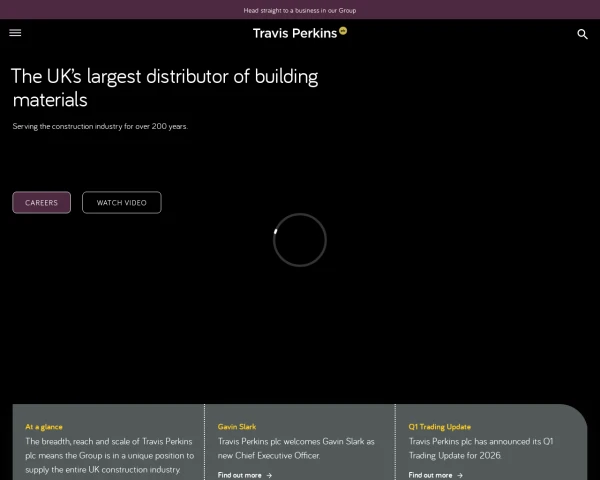Open the At a glance heading
Viewport: 600px width, 480px height.
[x=44, y=427]
